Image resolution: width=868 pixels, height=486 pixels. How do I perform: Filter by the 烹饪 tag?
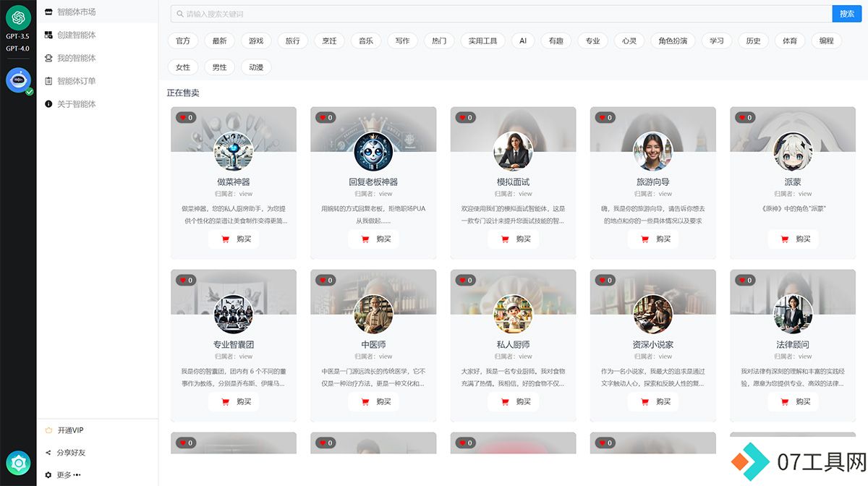(329, 41)
